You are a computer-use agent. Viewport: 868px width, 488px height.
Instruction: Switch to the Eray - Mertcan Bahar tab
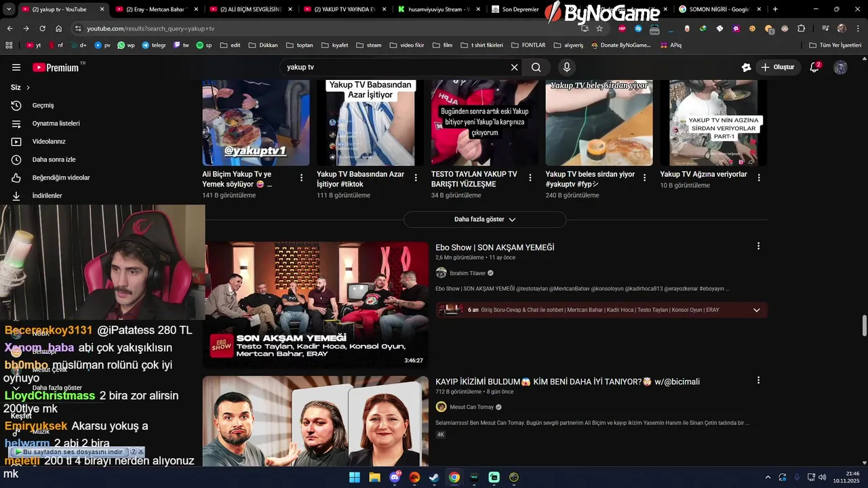pyautogui.click(x=155, y=9)
